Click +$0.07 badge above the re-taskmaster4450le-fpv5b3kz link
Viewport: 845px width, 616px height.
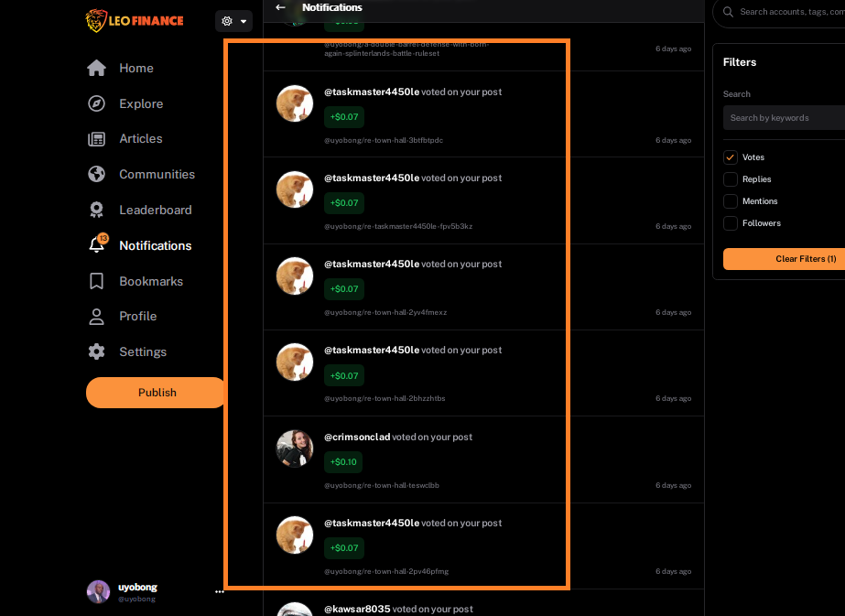[x=344, y=203]
